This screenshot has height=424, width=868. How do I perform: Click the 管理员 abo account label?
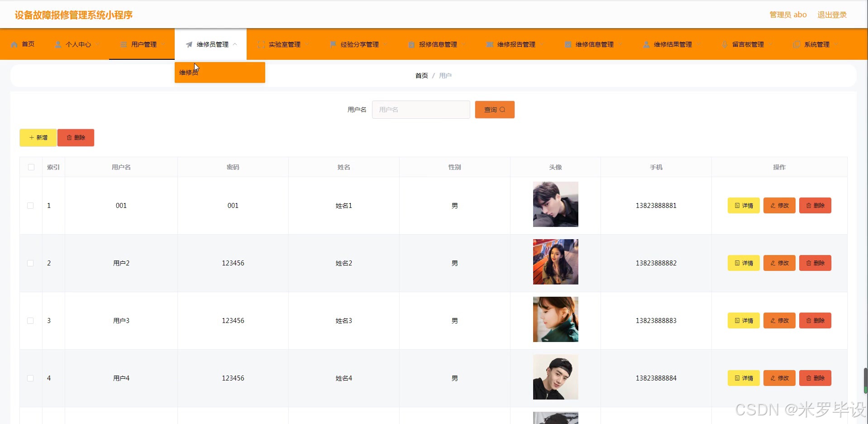(x=788, y=15)
